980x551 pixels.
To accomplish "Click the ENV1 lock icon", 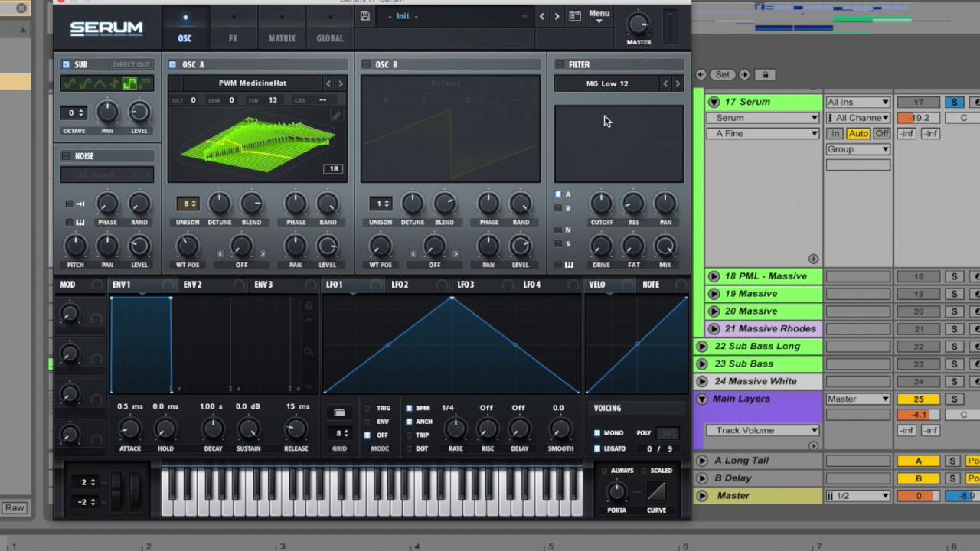I will 309,306.
